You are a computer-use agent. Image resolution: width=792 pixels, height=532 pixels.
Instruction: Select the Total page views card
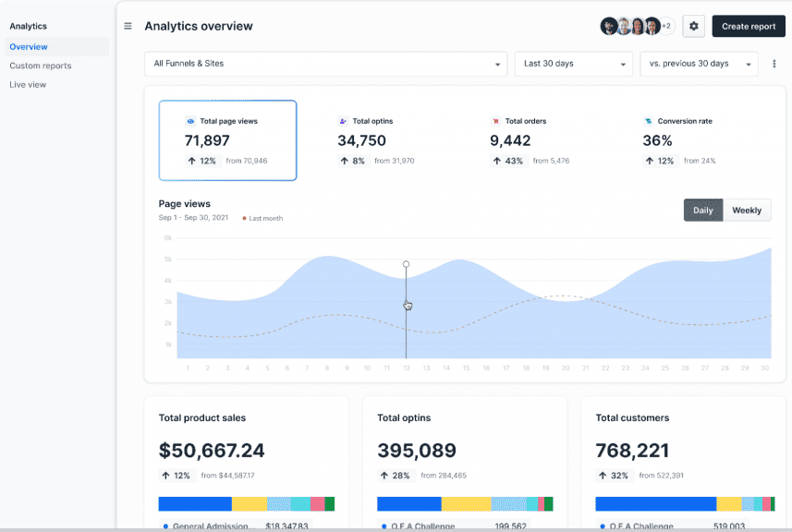pos(227,140)
